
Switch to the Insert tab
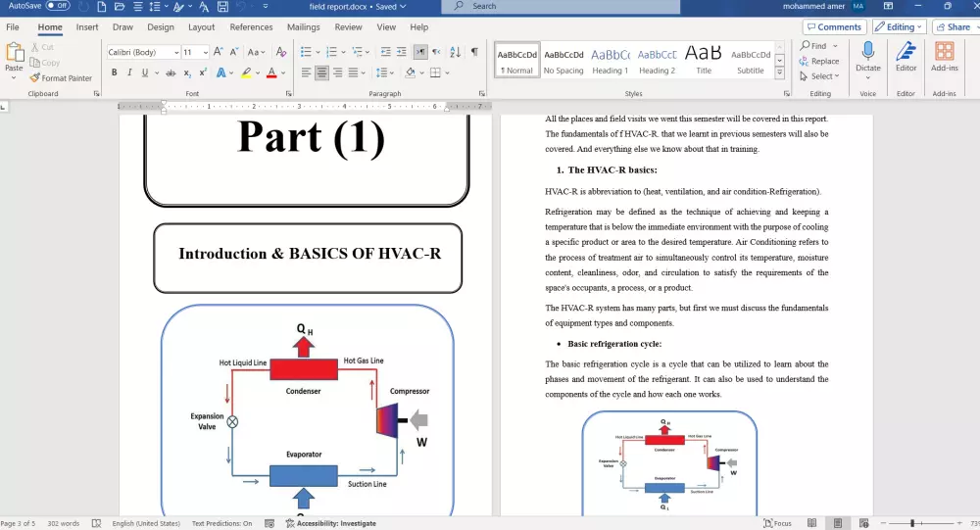(87, 26)
